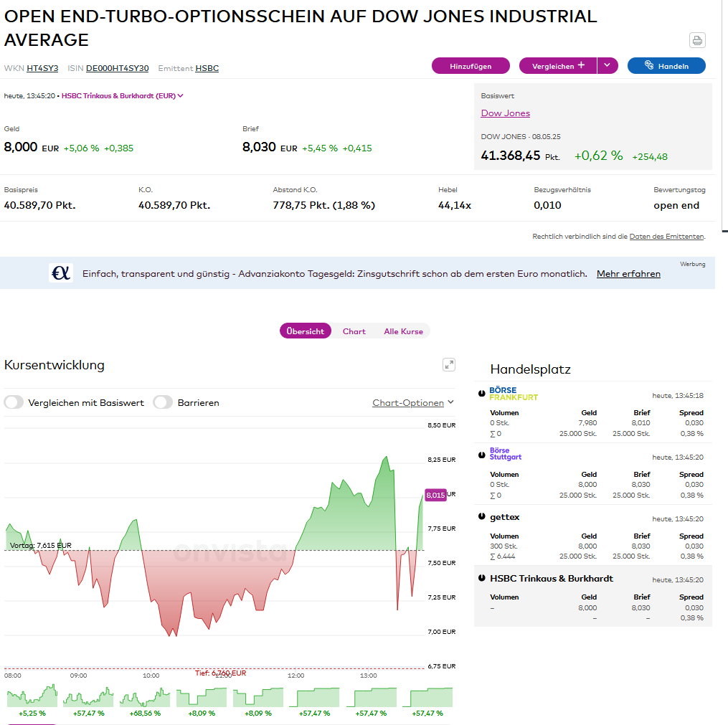Image resolution: width=728 pixels, height=725 pixels.
Task: Open the Dow Jones Basiswert link
Action: click(x=505, y=113)
